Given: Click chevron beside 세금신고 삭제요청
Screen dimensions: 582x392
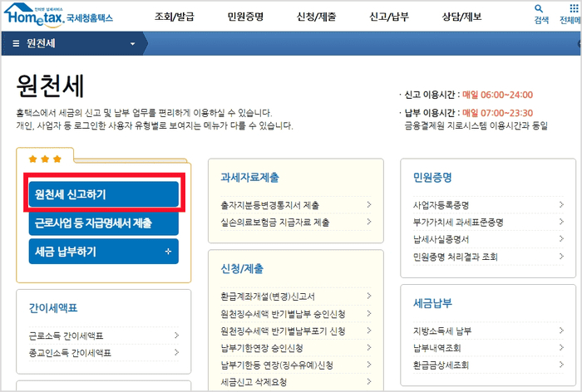Looking at the screenshot, I should 369,381.
